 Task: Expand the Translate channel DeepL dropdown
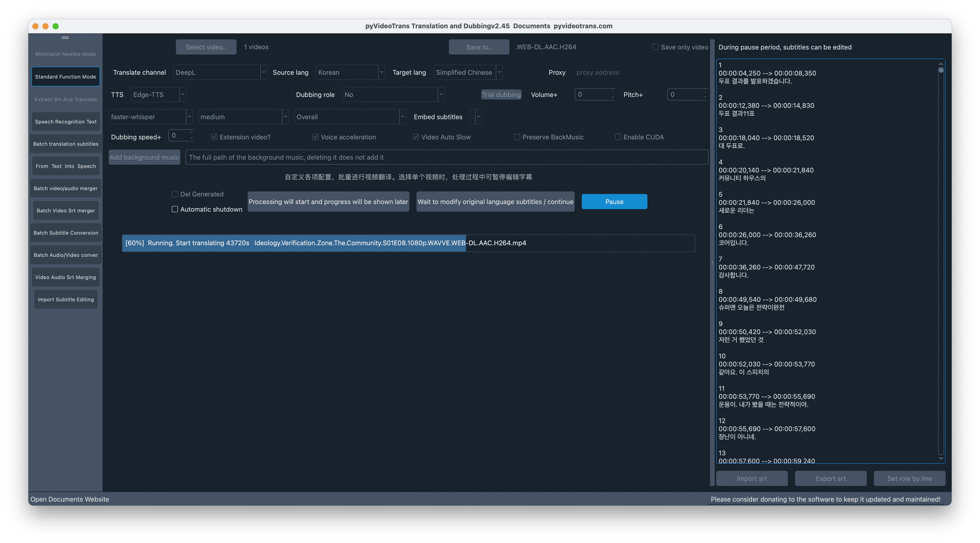pos(220,72)
